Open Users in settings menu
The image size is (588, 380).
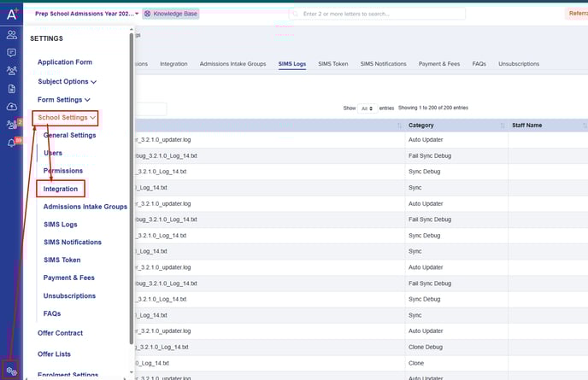pyautogui.click(x=53, y=153)
